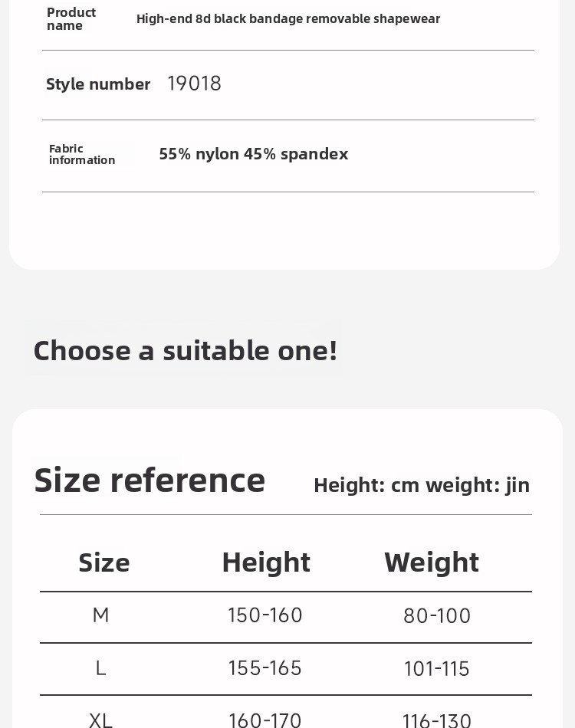Select the shapewear product name text
Viewport: 575px width, 728px height.
(x=287, y=18)
